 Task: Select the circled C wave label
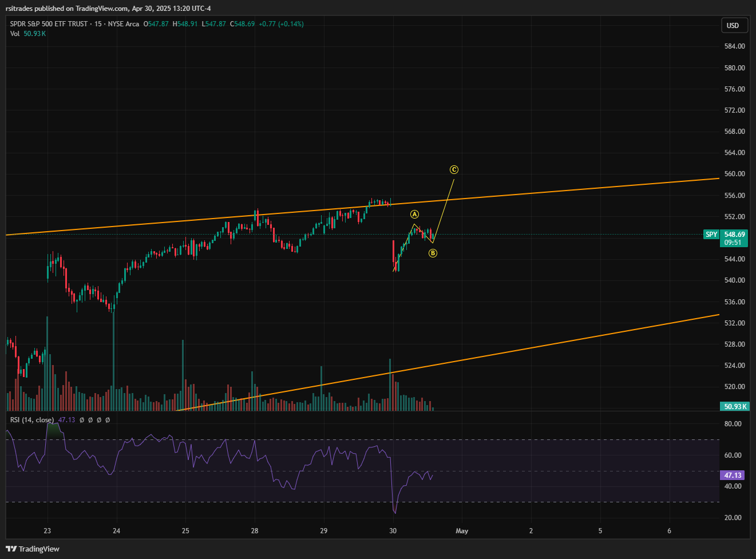(454, 169)
